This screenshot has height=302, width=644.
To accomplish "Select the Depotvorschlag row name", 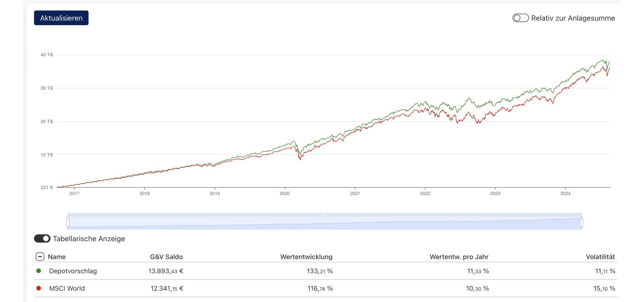I will click(73, 271).
